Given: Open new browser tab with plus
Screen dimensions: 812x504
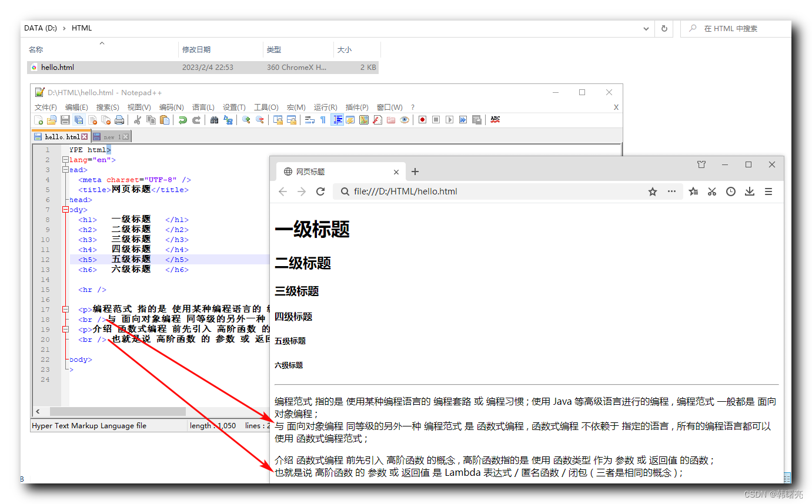Looking at the screenshot, I should [x=415, y=172].
